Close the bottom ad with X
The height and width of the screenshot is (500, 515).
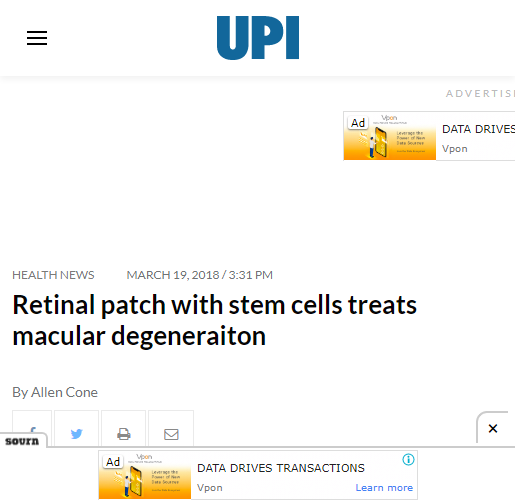tap(493, 428)
